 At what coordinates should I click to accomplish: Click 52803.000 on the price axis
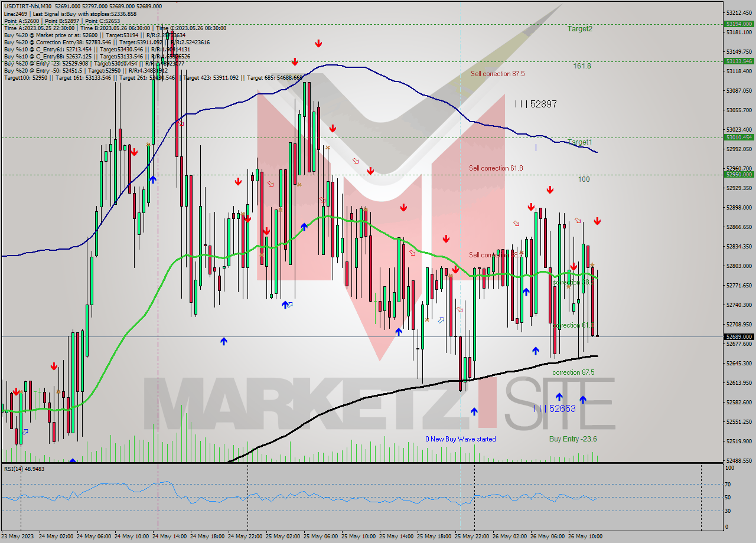coord(739,266)
